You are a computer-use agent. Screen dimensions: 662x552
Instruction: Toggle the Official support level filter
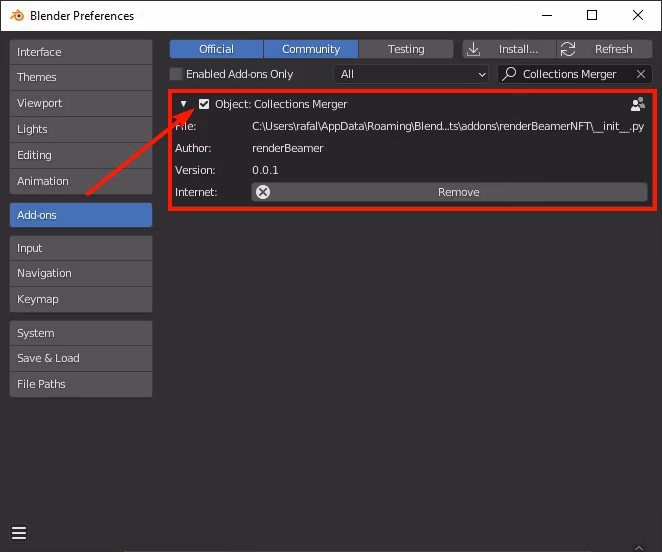coord(216,49)
